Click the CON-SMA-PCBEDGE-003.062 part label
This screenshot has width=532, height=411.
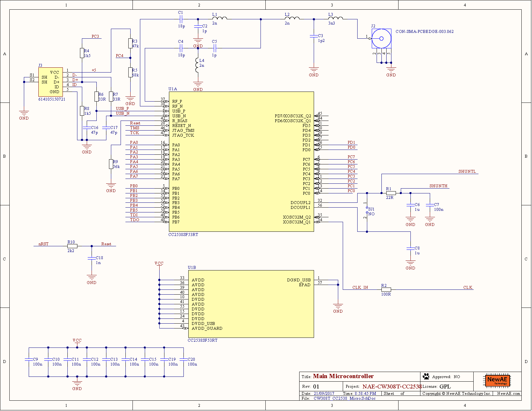click(425, 32)
